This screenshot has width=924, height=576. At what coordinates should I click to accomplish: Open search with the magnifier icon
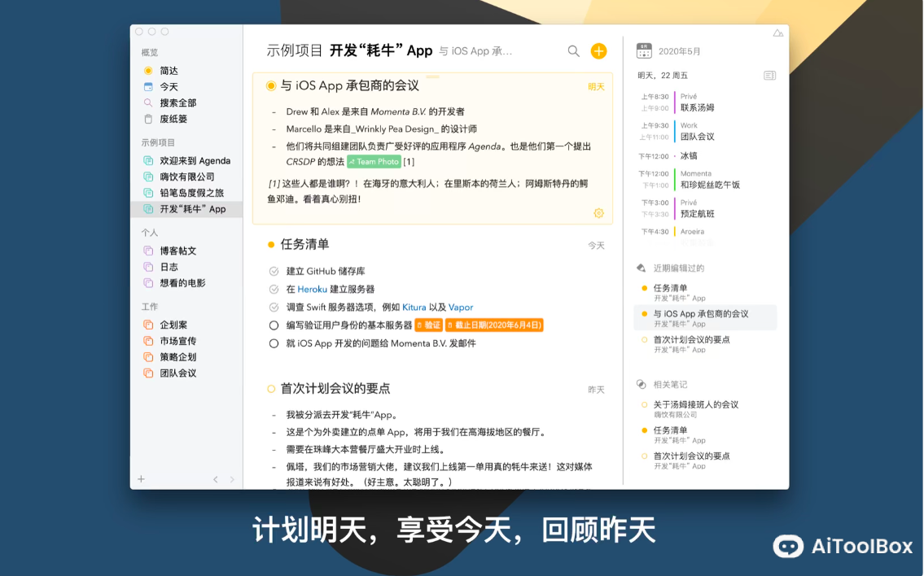tap(573, 50)
